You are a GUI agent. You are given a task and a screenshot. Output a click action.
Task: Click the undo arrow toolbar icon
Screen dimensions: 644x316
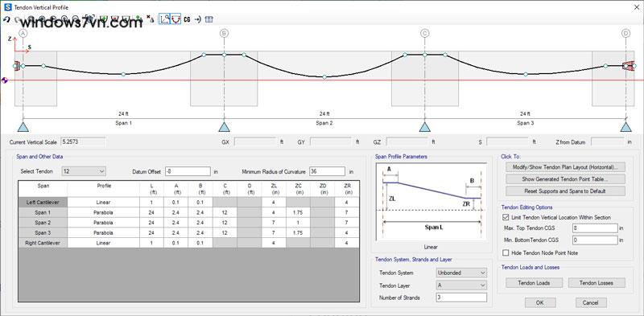pos(6,19)
